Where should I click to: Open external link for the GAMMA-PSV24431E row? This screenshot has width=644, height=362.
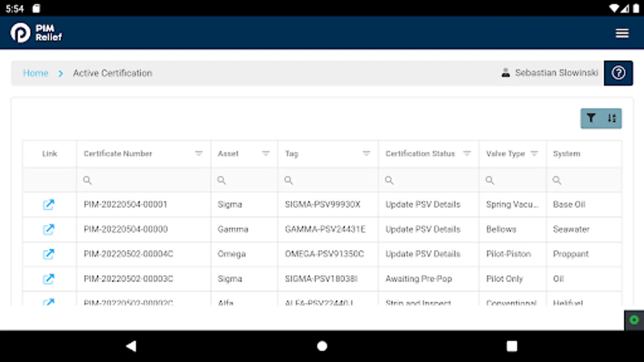[x=48, y=229]
